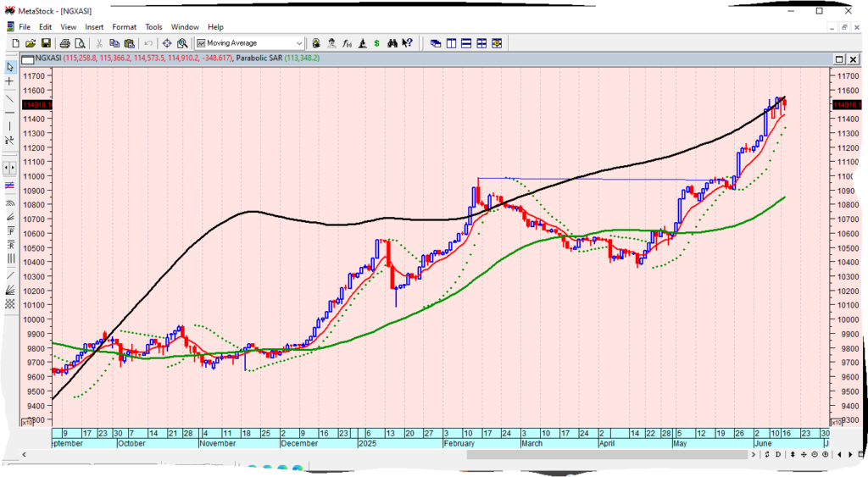Print the chart with the printer icon
868x477 pixels.
(x=65, y=43)
